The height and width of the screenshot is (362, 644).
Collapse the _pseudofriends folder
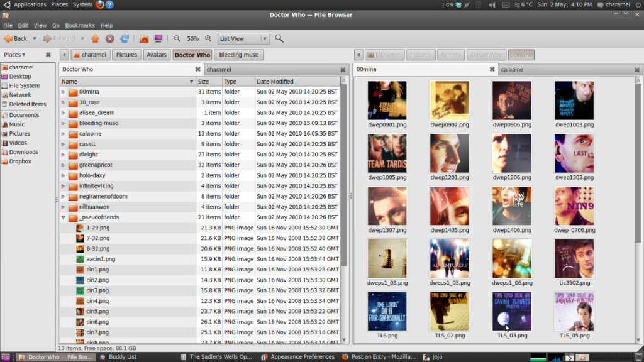tap(64, 217)
